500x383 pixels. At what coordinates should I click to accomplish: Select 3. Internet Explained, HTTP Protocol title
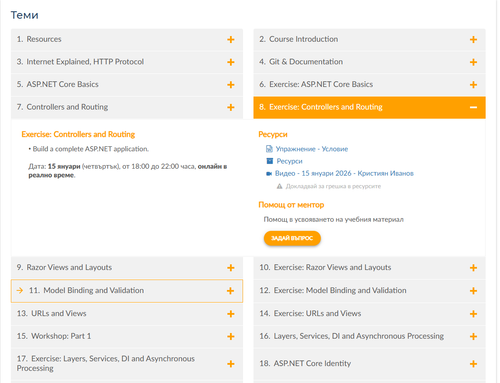pos(80,62)
